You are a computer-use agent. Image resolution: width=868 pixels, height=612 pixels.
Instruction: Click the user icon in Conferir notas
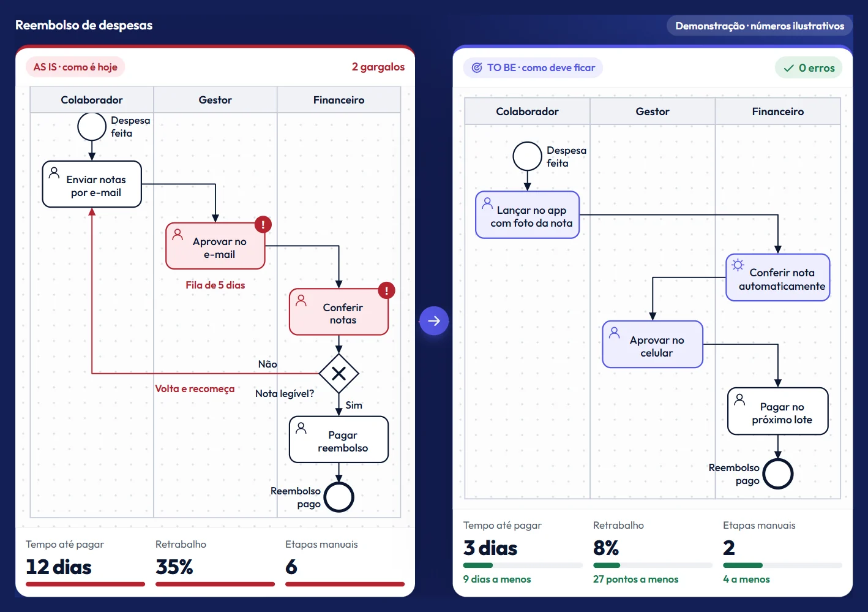pyautogui.click(x=301, y=300)
